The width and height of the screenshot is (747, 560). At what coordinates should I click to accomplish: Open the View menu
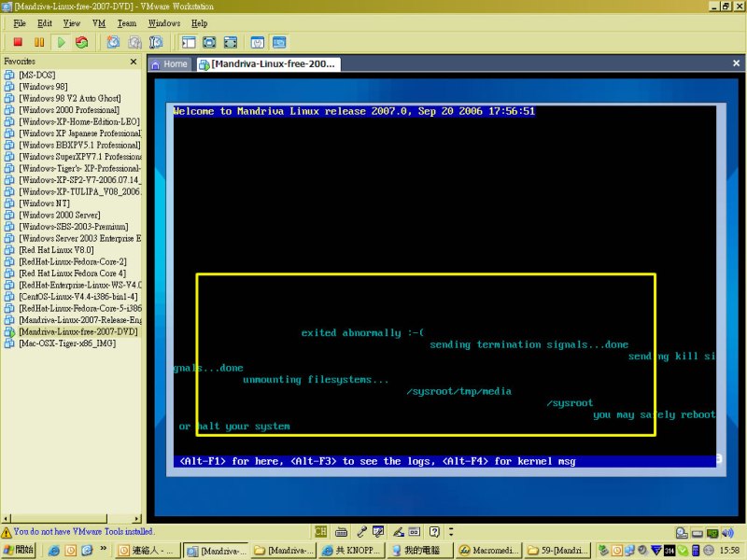(x=72, y=23)
